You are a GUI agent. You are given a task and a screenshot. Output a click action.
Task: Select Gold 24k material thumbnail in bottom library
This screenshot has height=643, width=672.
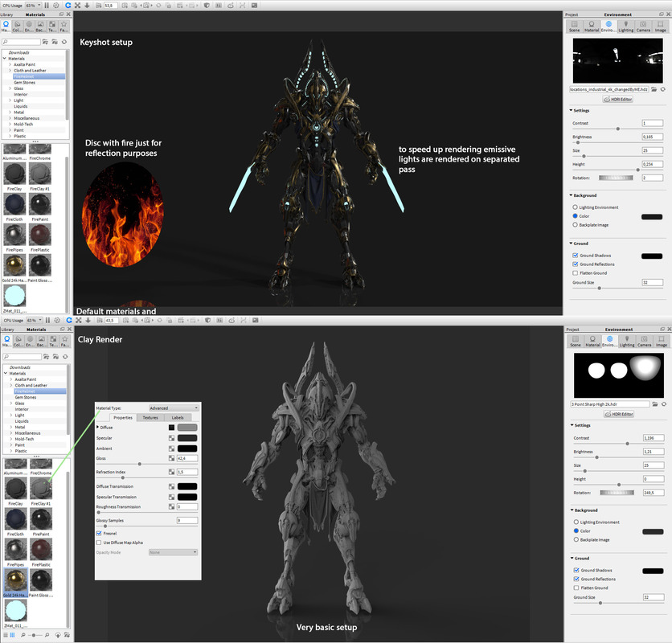pos(16,580)
